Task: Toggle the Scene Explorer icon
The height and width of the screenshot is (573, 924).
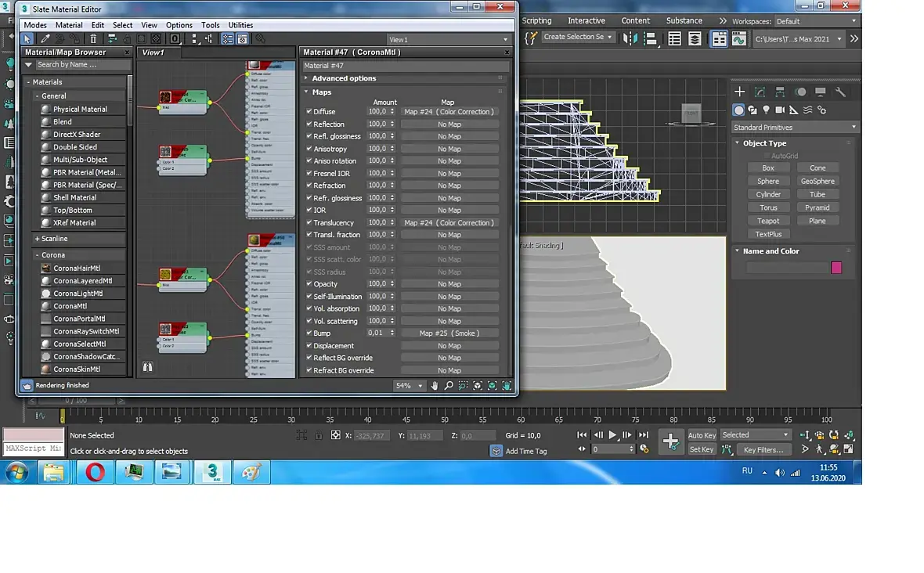Action: [x=675, y=39]
